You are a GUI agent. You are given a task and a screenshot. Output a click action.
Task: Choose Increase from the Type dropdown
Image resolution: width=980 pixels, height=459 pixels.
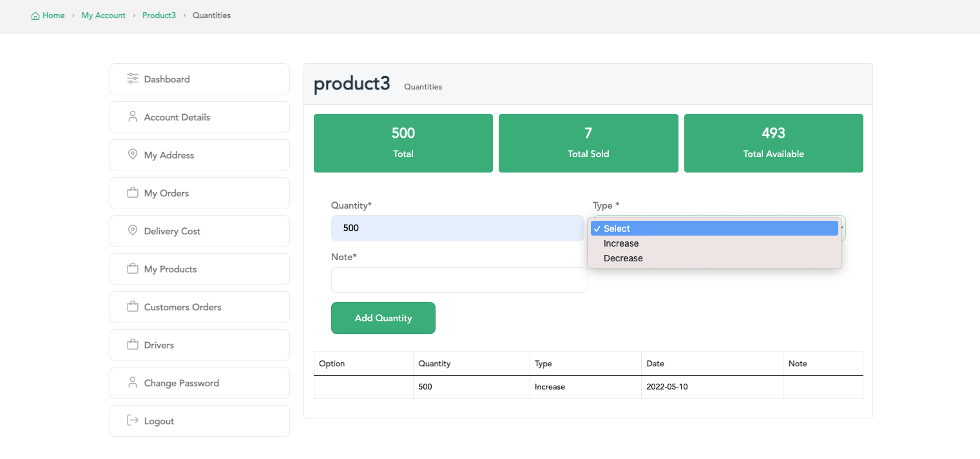click(621, 243)
